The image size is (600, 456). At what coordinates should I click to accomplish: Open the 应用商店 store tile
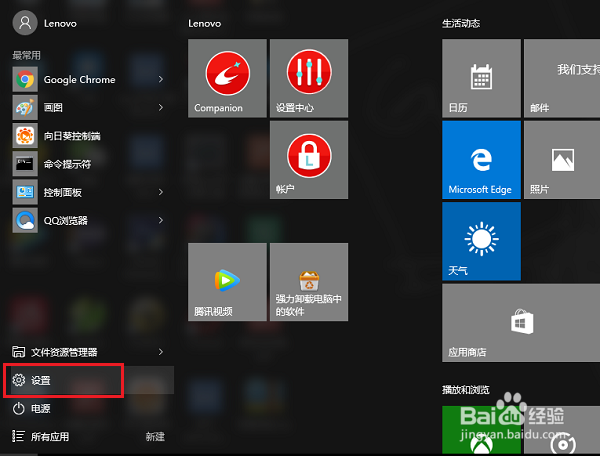(521, 323)
